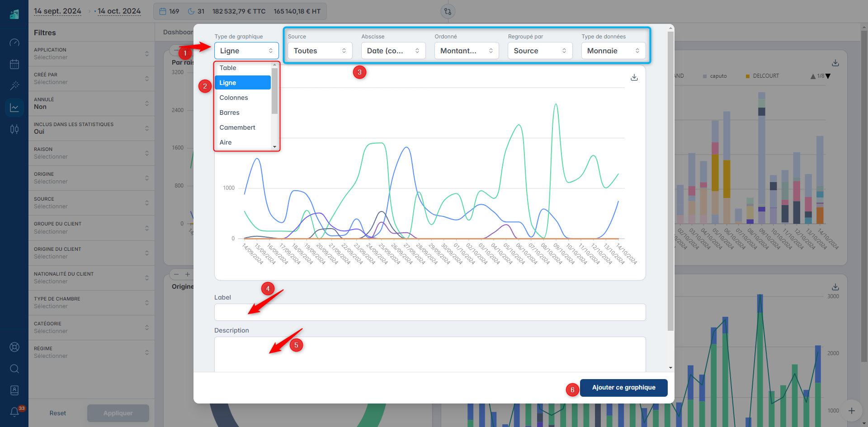Click the Description text area
This screenshot has width=868, height=427.
(x=430, y=355)
